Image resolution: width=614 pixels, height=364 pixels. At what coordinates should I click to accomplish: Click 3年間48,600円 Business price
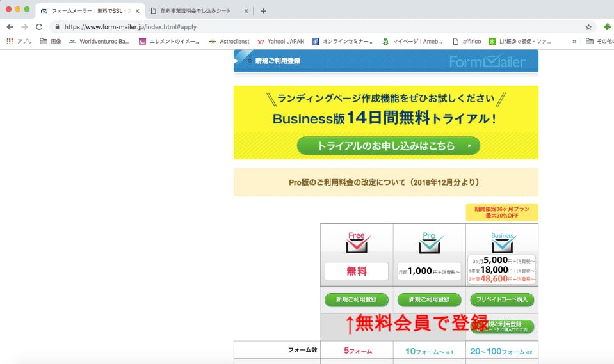501,279
